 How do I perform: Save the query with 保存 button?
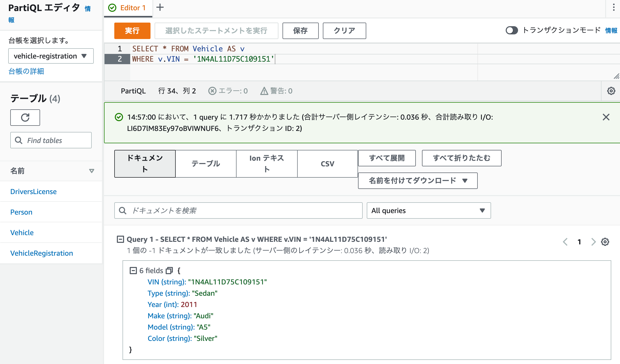coord(300,31)
